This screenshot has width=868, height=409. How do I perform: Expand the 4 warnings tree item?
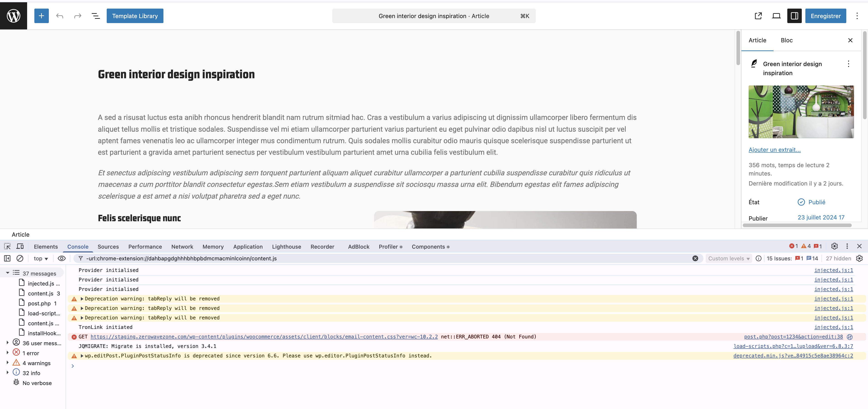click(x=7, y=363)
